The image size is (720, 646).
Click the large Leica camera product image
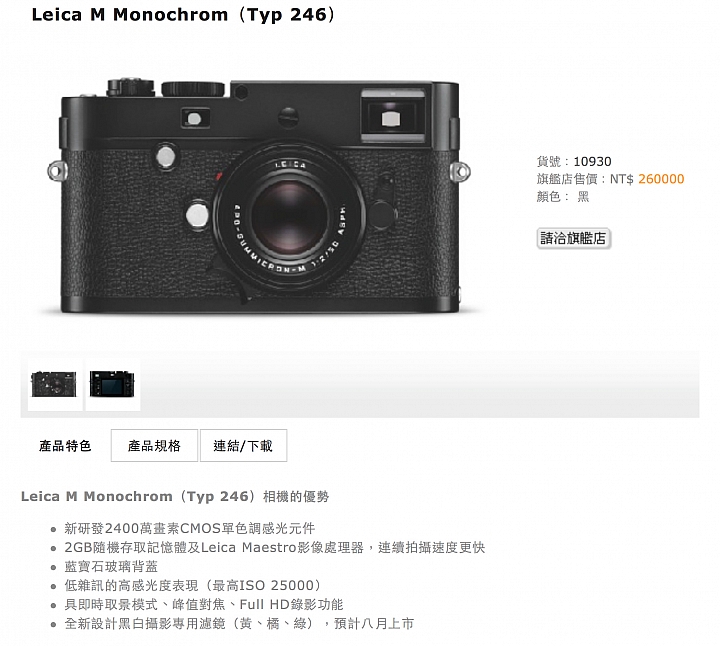tap(259, 197)
